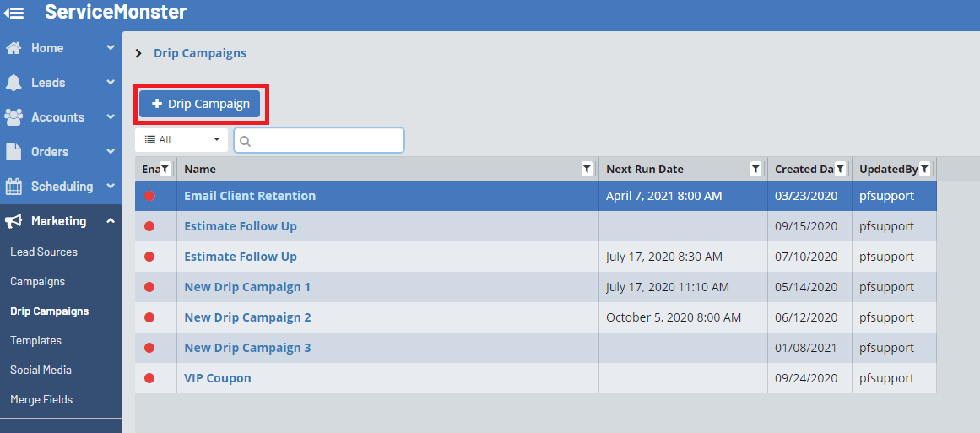
Task: Open the All view dropdown
Action: pyautogui.click(x=181, y=140)
